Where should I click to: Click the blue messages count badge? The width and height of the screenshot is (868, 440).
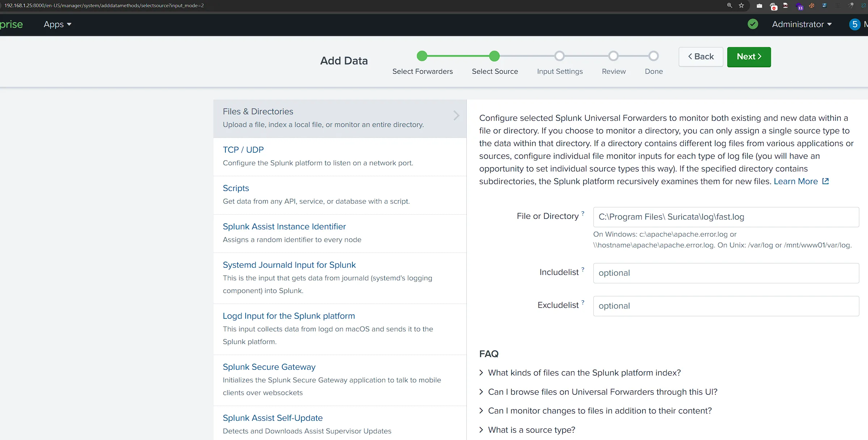point(855,24)
